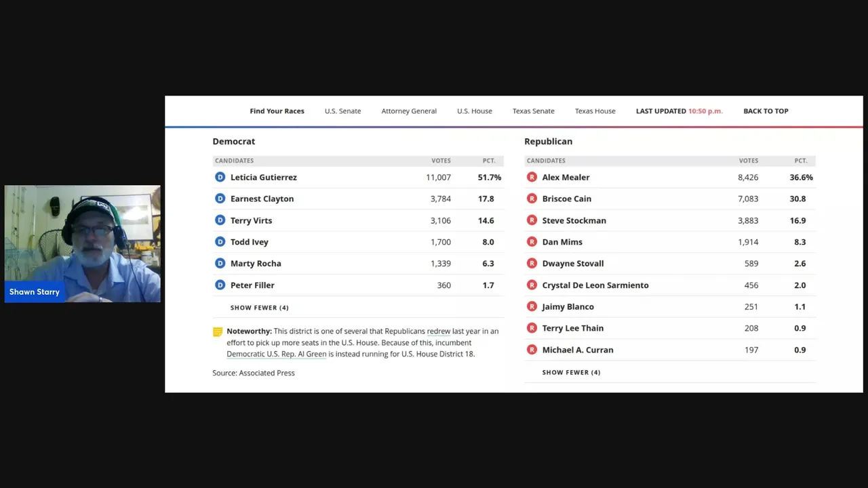Screen dimensions: 868x488
Task: Collapse Republican list with Show Fewer (4)
Action: [x=571, y=372]
